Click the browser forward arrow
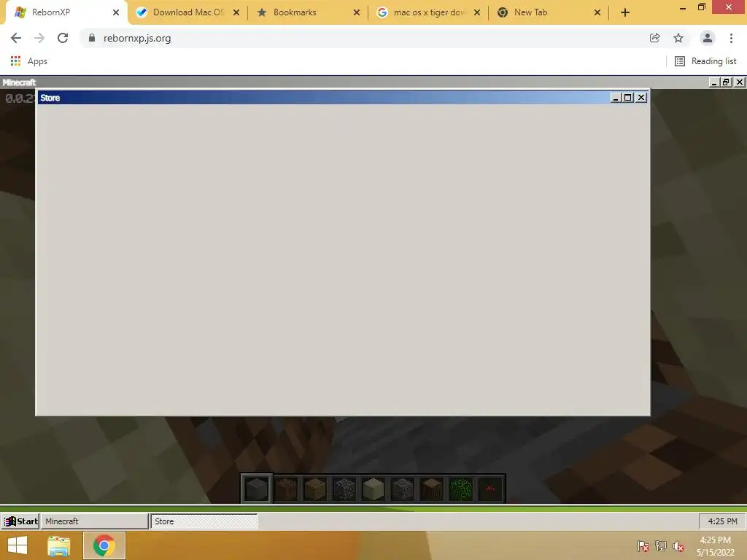Image resolution: width=747 pixels, height=560 pixels. [39, 38]
